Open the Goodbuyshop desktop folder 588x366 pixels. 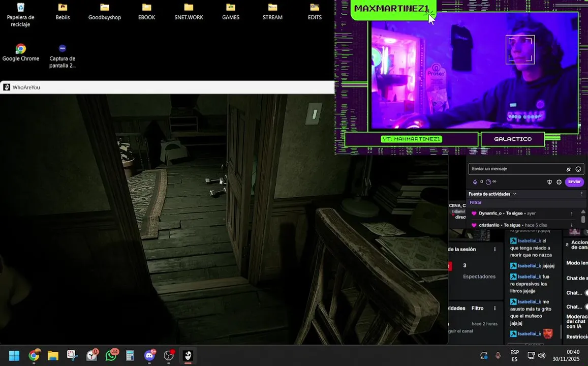tap(105, 12)
